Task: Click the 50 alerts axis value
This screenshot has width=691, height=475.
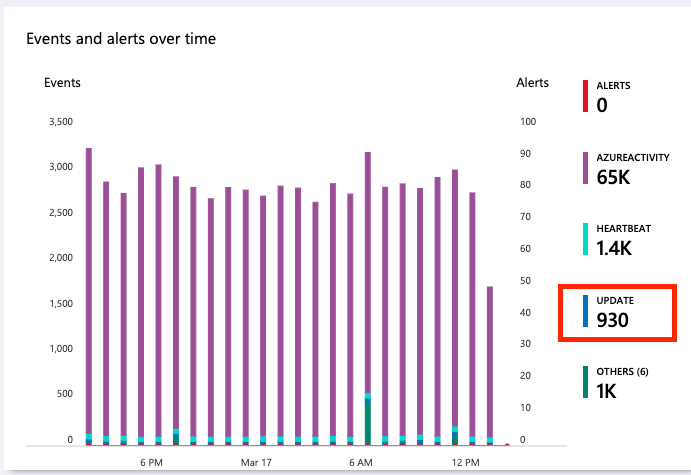Action: pyautogui.click(x=525, y=281)
